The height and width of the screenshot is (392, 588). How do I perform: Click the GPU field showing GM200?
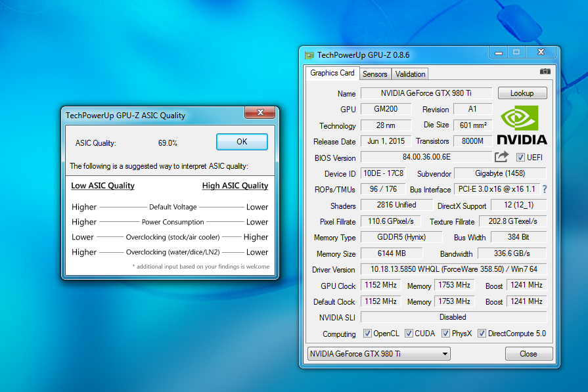coord(386,109)
